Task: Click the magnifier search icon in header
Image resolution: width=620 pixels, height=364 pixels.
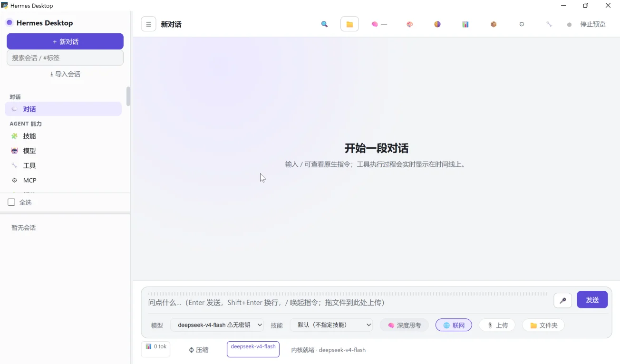Action: pos(324,24)
